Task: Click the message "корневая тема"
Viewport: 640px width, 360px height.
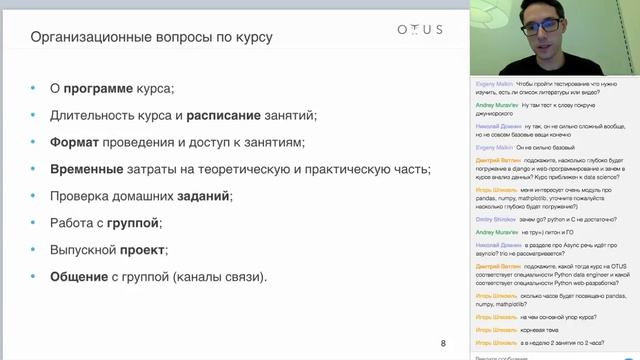Action: point(517,330)
